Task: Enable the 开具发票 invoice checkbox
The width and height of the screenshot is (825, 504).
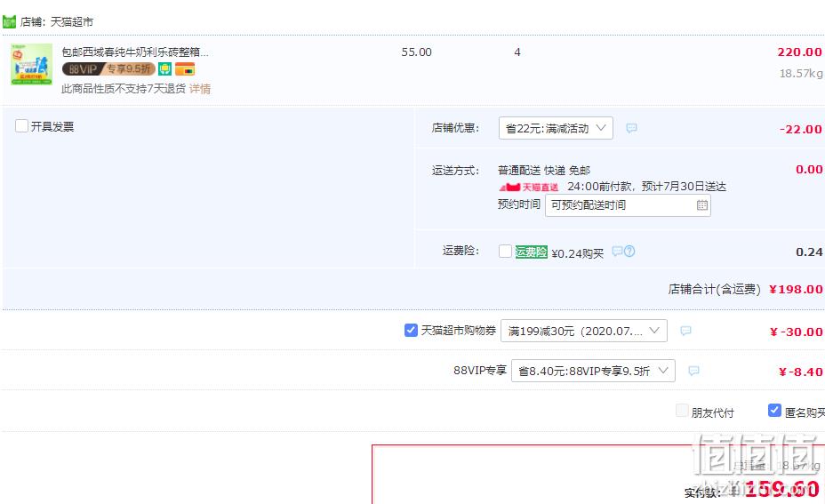Action: tap(21, 126)
